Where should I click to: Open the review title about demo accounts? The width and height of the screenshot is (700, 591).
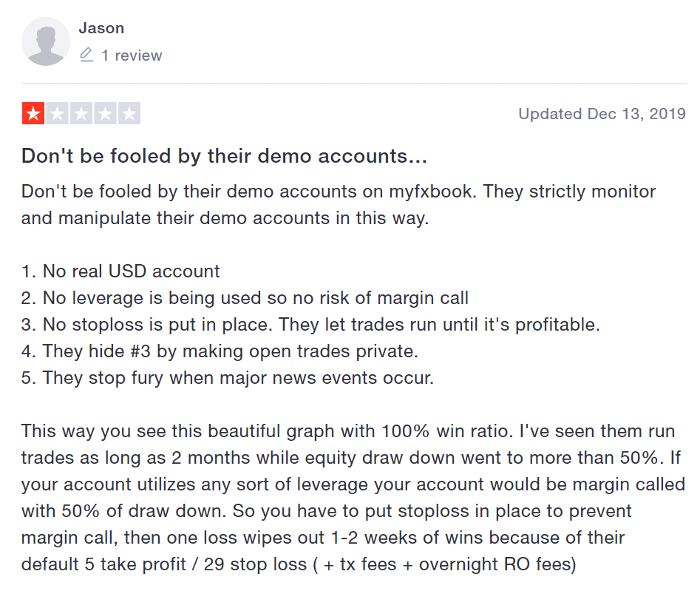click(x=224, y=156)
